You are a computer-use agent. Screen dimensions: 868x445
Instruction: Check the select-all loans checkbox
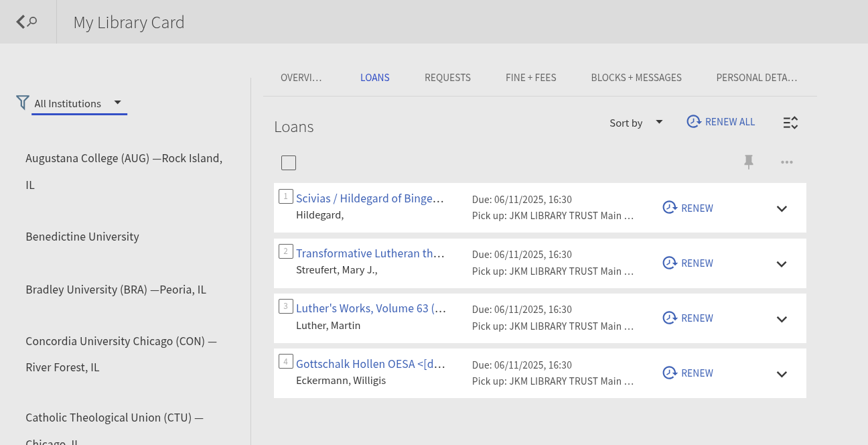[289, 162]
